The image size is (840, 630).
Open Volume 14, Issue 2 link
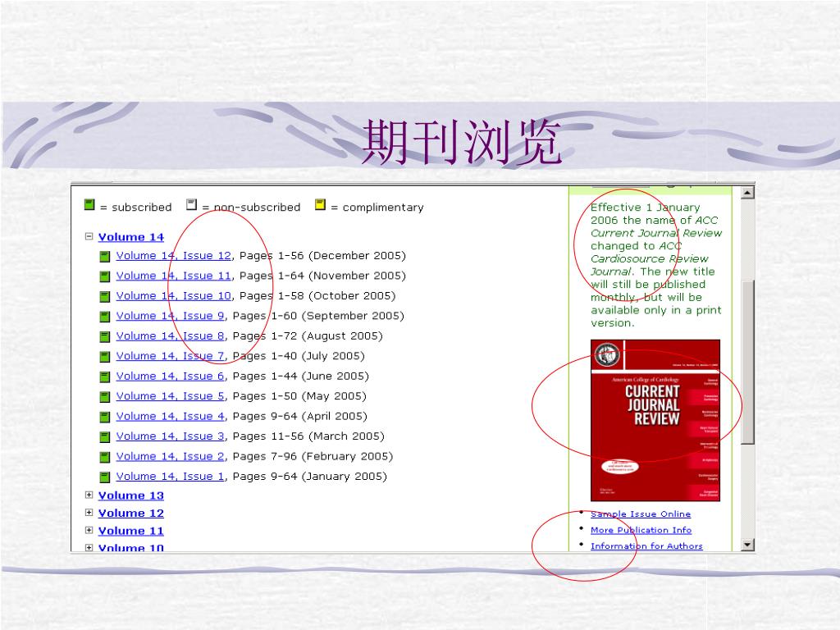(x=171, y=456)
